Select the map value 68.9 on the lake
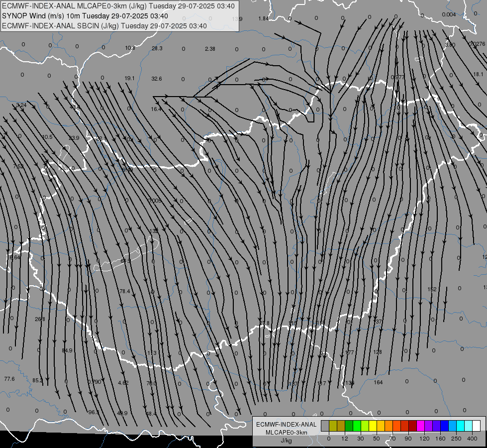 pyautogui.click(x=125, y=261)
